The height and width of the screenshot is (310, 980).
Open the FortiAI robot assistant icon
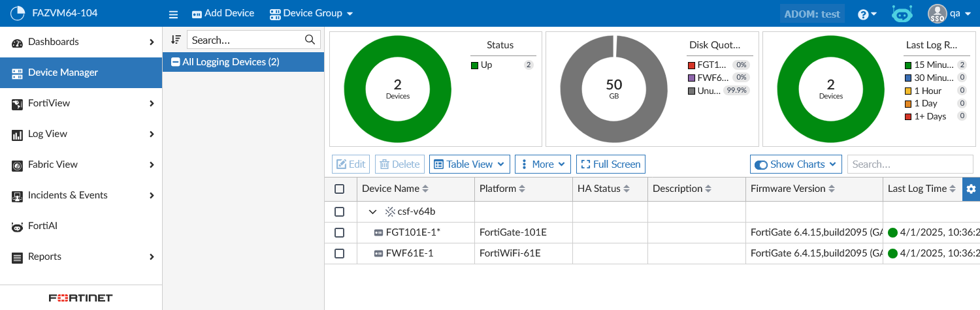pyautogui.click(x=902, y=14)
